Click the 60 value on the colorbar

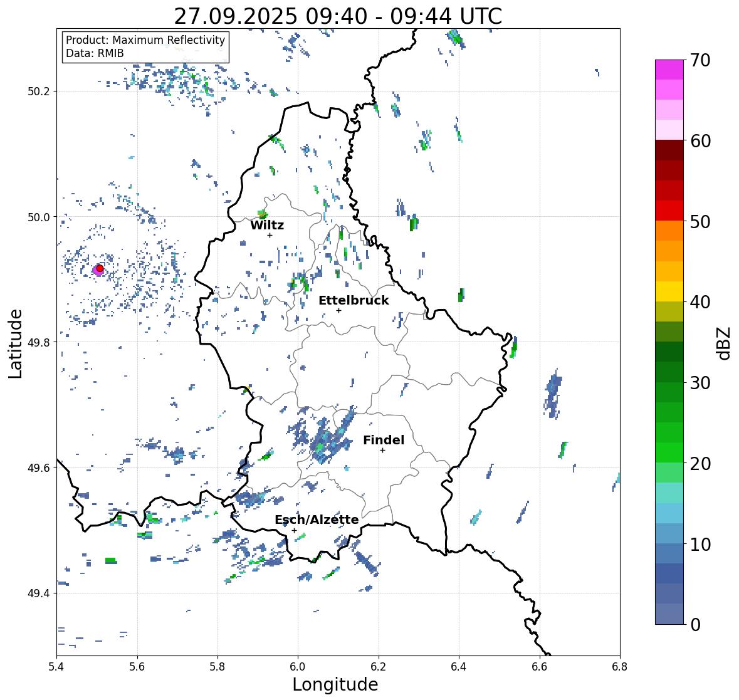pos(700,141)
